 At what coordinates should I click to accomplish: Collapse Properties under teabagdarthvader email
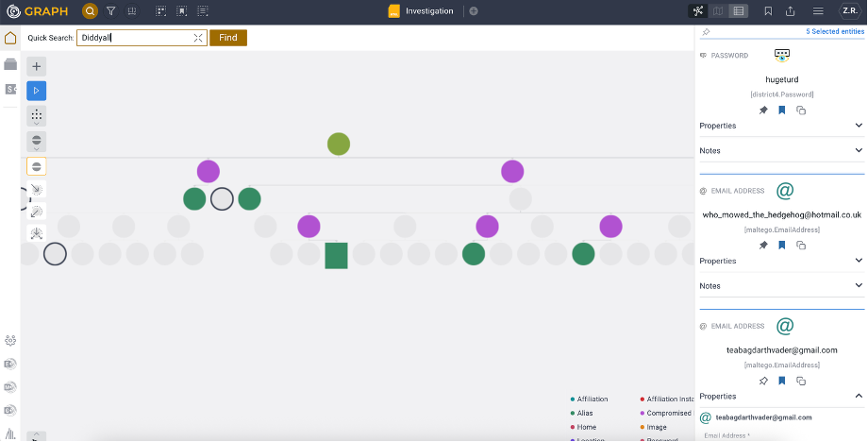click(781, 396)
